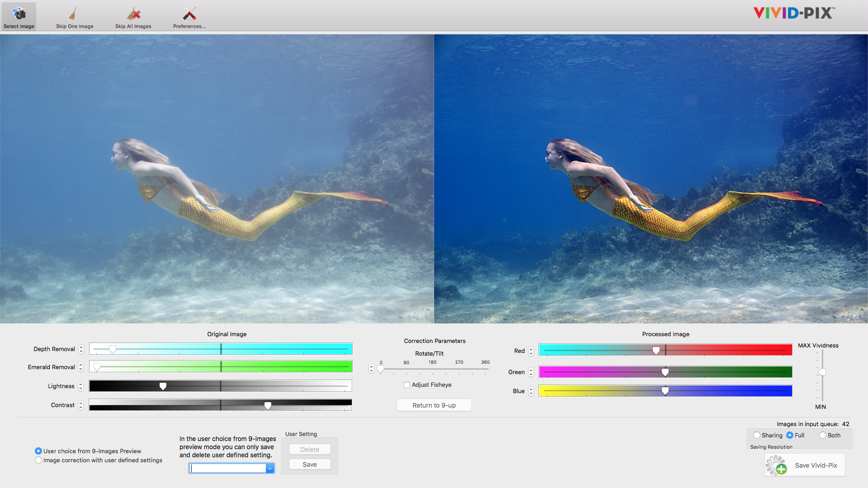The width and height of the screenshot is (868, 488).
Task: Click the Red channel stepper arrows
Action: tap(531, 351)
